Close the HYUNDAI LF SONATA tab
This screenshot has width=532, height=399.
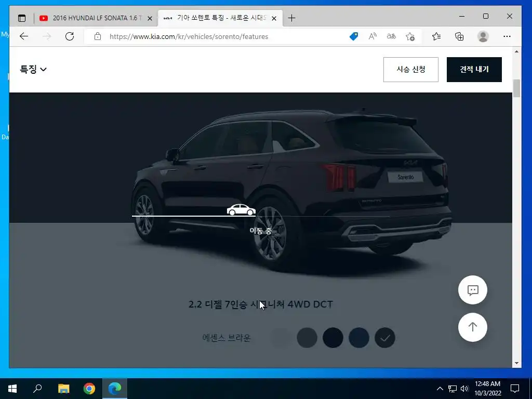point(150,18)
